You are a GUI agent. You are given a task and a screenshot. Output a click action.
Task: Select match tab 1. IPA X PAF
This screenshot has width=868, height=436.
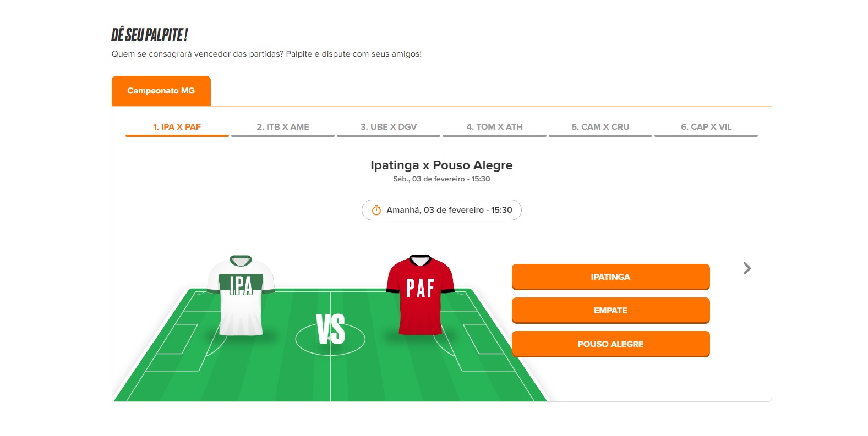click(177, 127)
